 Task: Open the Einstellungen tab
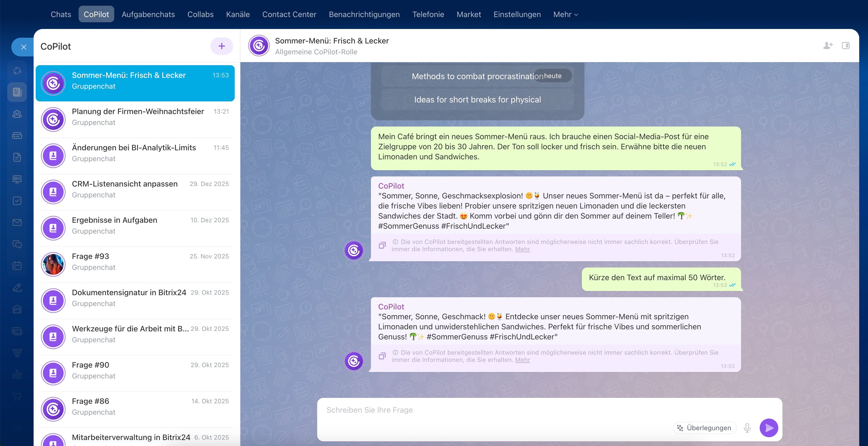tap(517, 14)
